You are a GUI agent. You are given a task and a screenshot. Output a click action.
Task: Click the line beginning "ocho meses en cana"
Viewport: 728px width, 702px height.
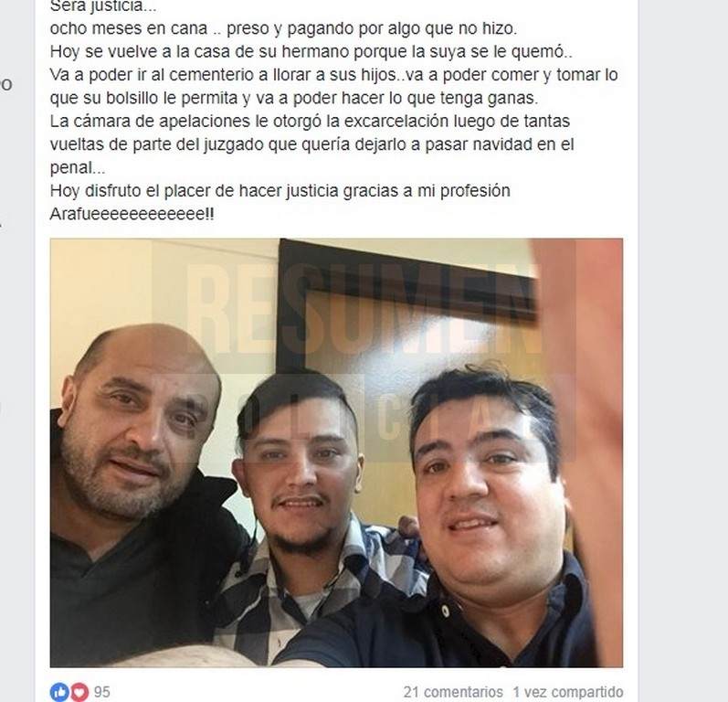[x=283, y=29]
